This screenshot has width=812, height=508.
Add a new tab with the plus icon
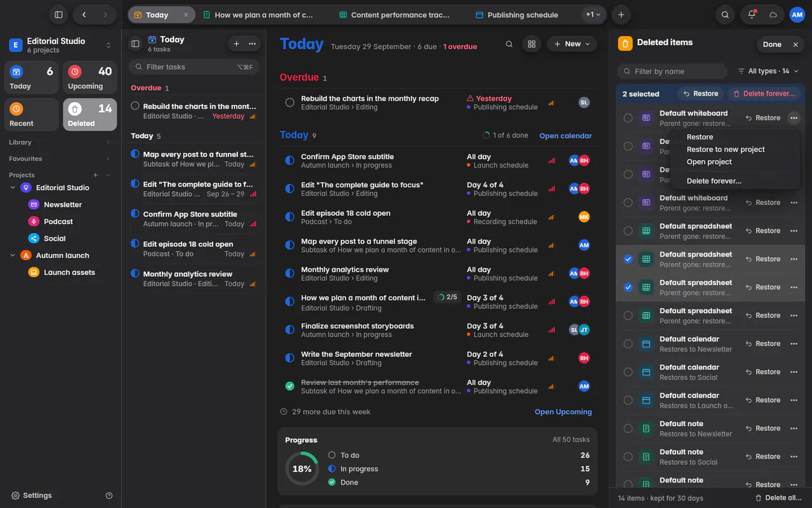coord(621,15)
